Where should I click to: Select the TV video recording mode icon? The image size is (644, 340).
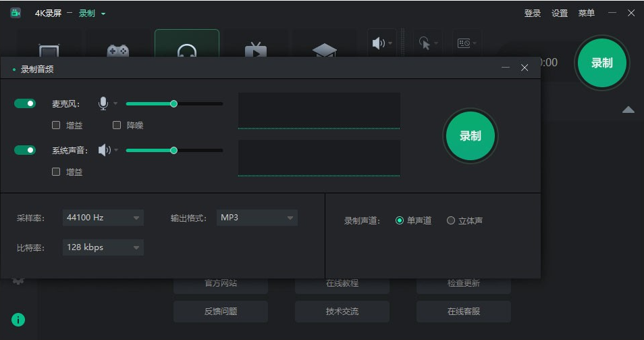(x=255, y=51)
